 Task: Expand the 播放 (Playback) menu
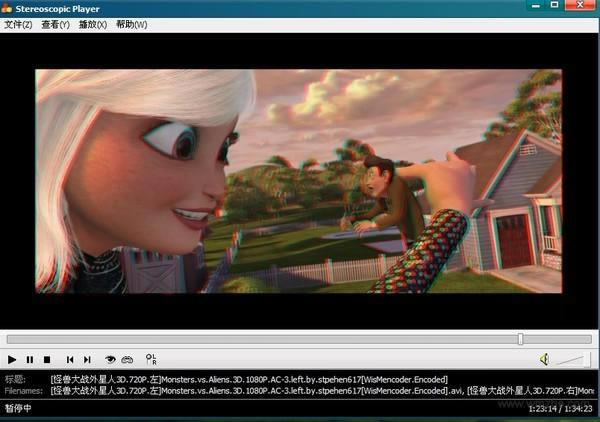click(x=93, y=24)
